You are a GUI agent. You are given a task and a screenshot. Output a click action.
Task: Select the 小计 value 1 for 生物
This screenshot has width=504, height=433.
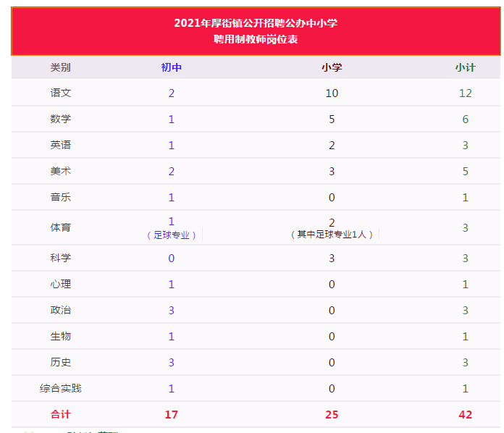coord(465,337)
